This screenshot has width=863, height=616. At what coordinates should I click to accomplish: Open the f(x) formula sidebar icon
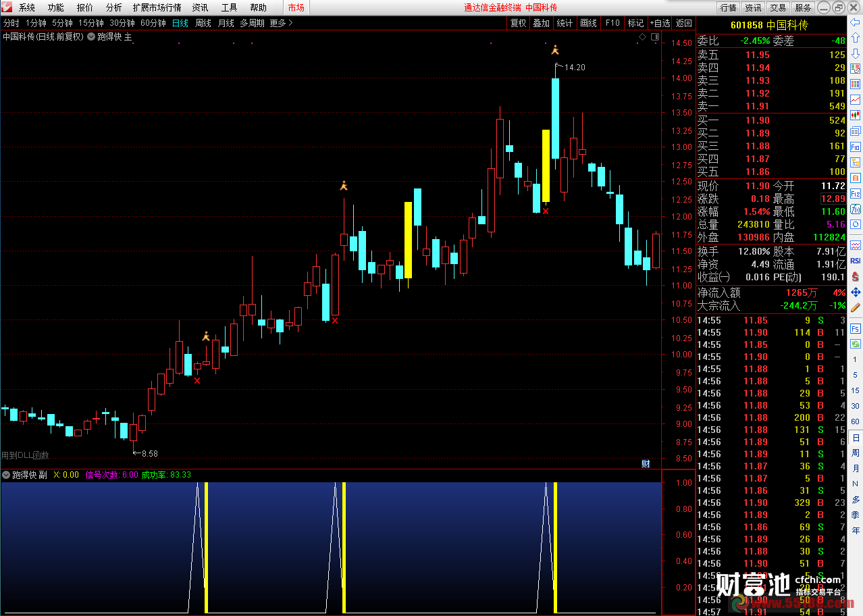(856, 209)
